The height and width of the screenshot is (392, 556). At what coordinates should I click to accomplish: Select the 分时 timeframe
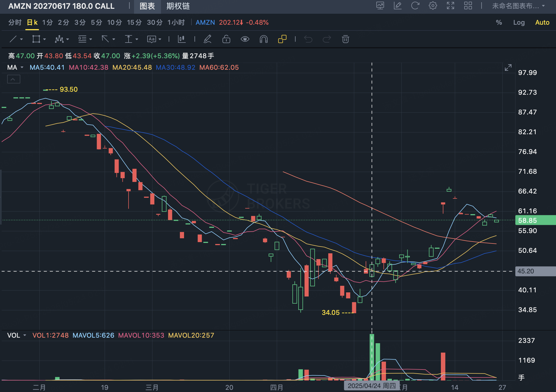pyautogui.click(x=15, y=23)
